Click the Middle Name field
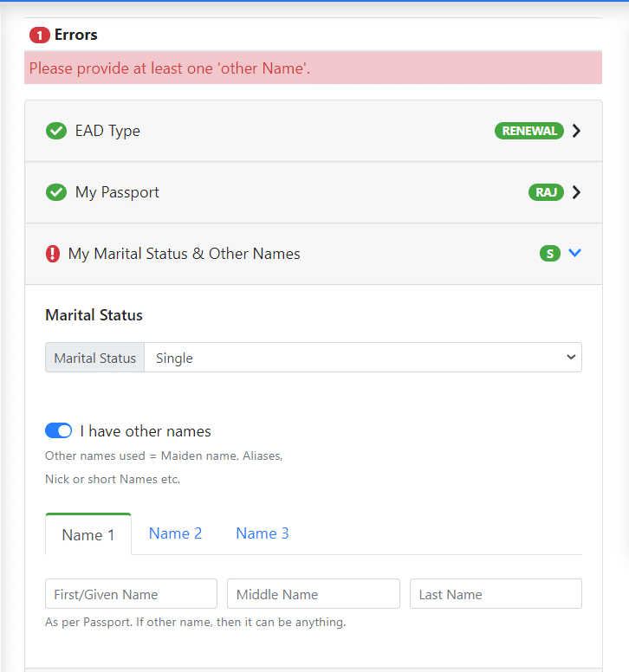The width and height of the screenshot is (629, 672). click(313, 594)
